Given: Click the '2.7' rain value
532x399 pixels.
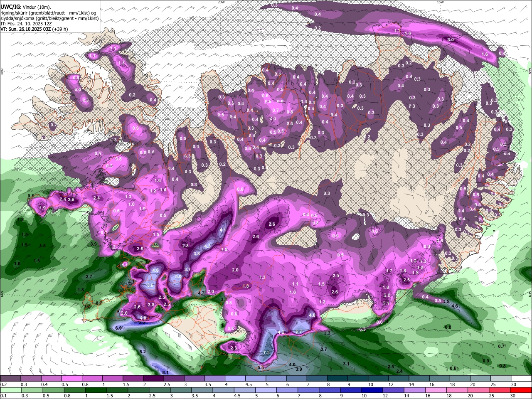Looking at the screenshot, I should coord(89,276).
